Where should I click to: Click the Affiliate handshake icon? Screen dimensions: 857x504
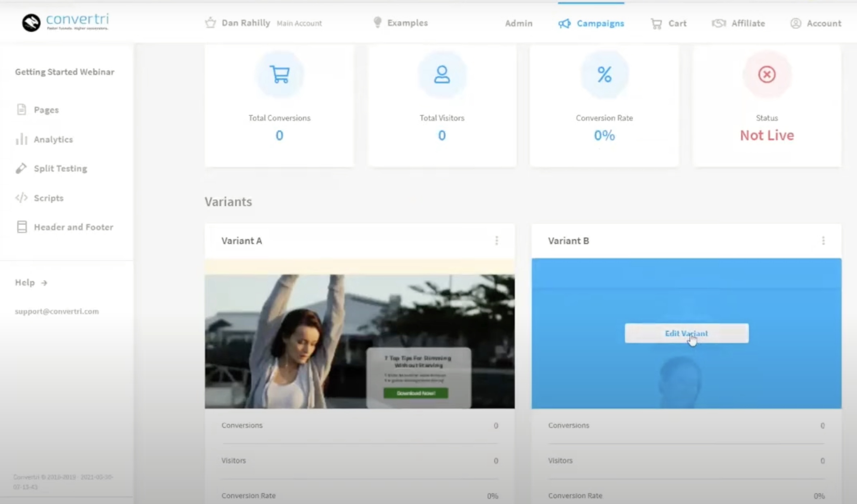tap(719, 23)
